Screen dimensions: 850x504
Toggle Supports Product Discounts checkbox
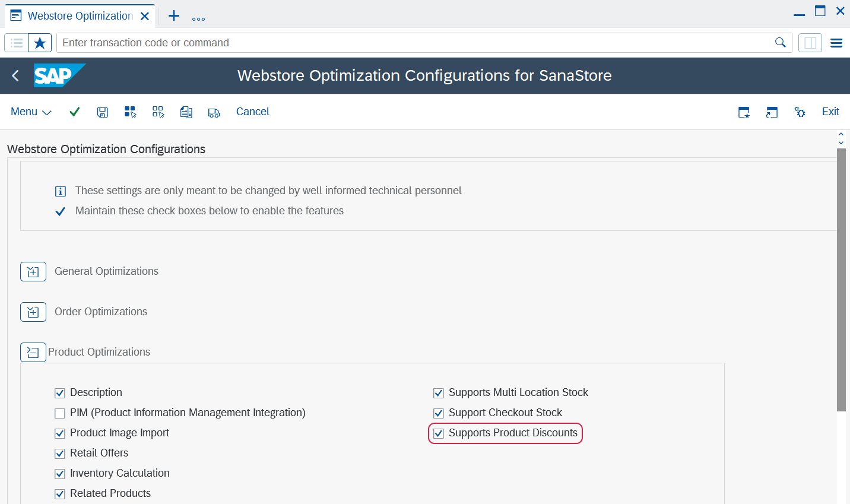point(439,433)
